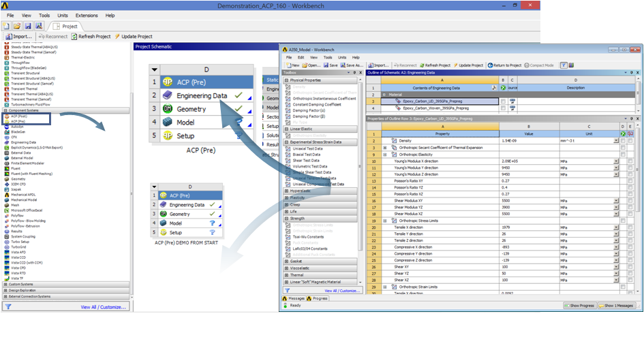Expand Hyperelastic toolbox section
The width and height of the screenshot is (644, 350).
point(287,191)
